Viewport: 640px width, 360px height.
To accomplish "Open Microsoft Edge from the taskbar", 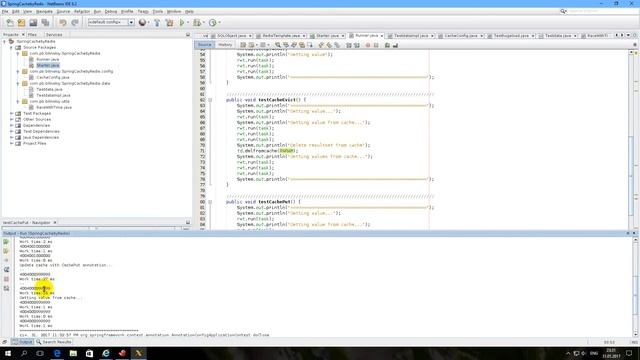I will (57, 353).
